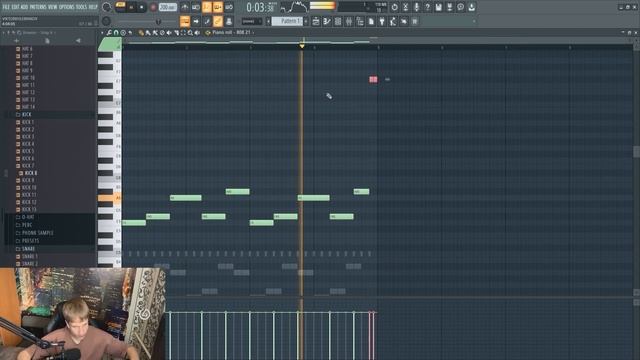Click the scissors-style icon beside the undo icon
640x360 pixels.
[x=405, y=7]
